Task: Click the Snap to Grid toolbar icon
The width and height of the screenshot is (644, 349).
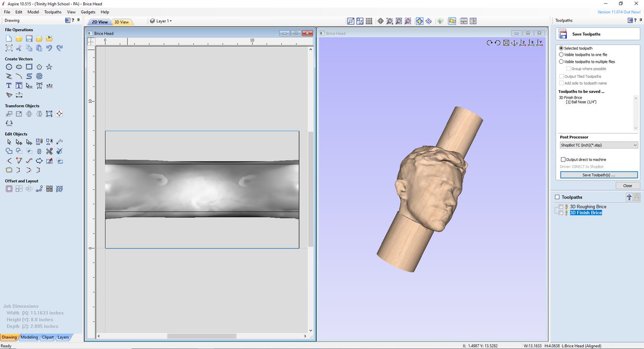Action: (x=369, y=21)
